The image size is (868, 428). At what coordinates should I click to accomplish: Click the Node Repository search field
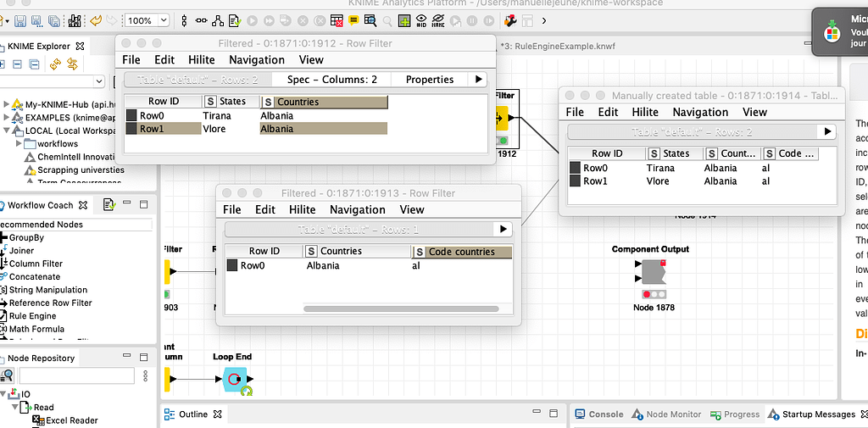coord(77,375)
